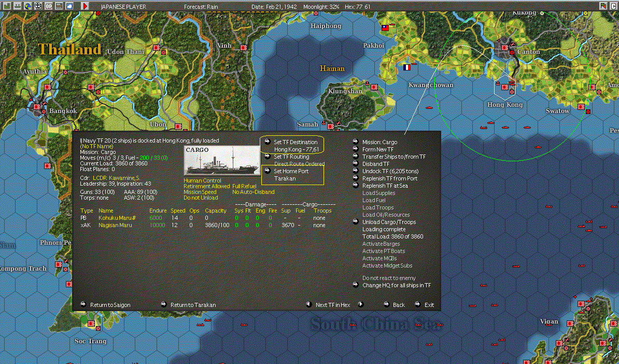This screenshot has height=364, width=619.
Task: Open the weather cloud toolbar icon
Action: [x=69, y=6]
